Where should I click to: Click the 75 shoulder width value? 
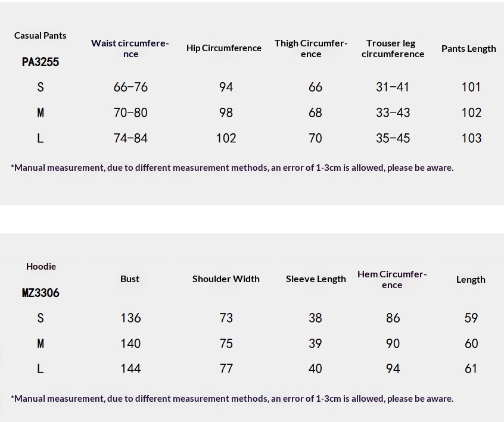(226, 343)
